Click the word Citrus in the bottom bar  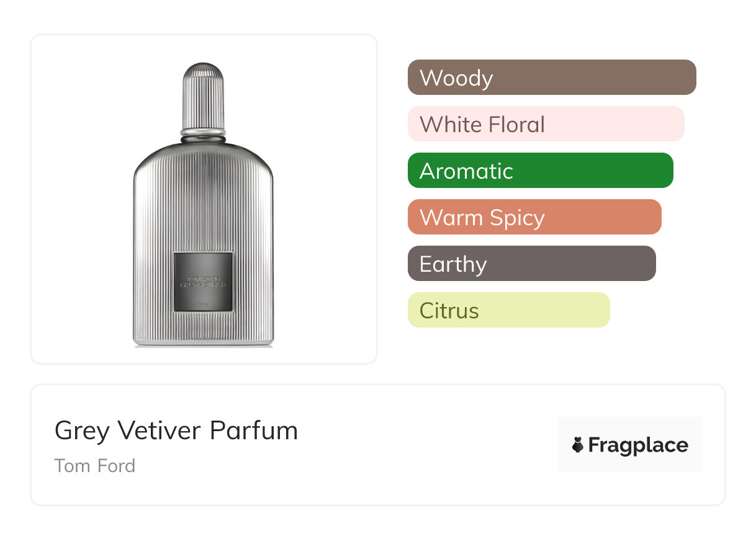[449, 310]
